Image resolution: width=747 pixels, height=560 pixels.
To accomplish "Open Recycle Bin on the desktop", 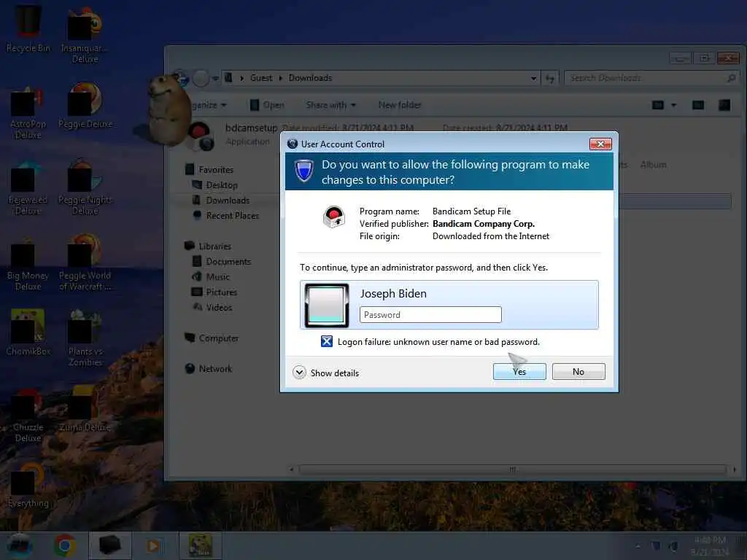I will click(x=28, y=29).
